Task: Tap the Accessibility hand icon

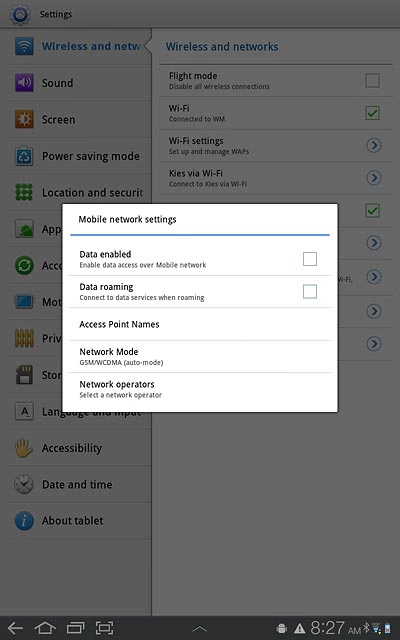Action: [24, 448]
